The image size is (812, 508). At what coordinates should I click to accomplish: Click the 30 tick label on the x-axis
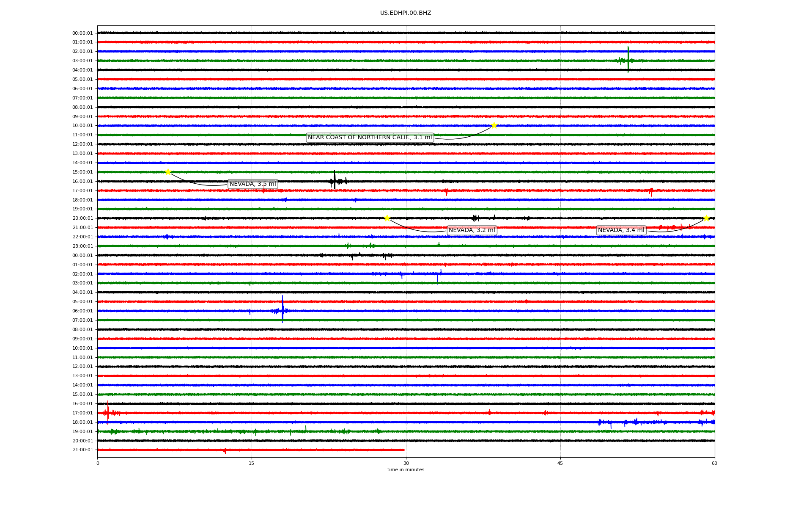coord(406,463)
